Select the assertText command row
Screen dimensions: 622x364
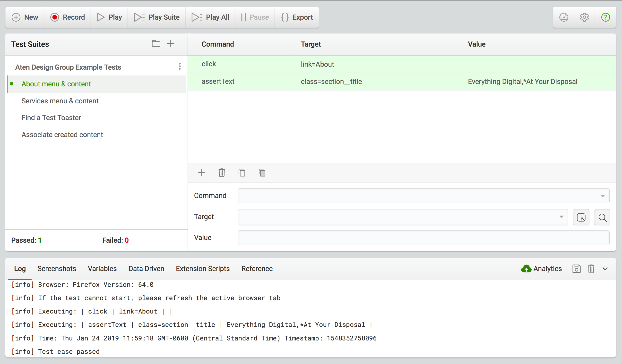402,82
